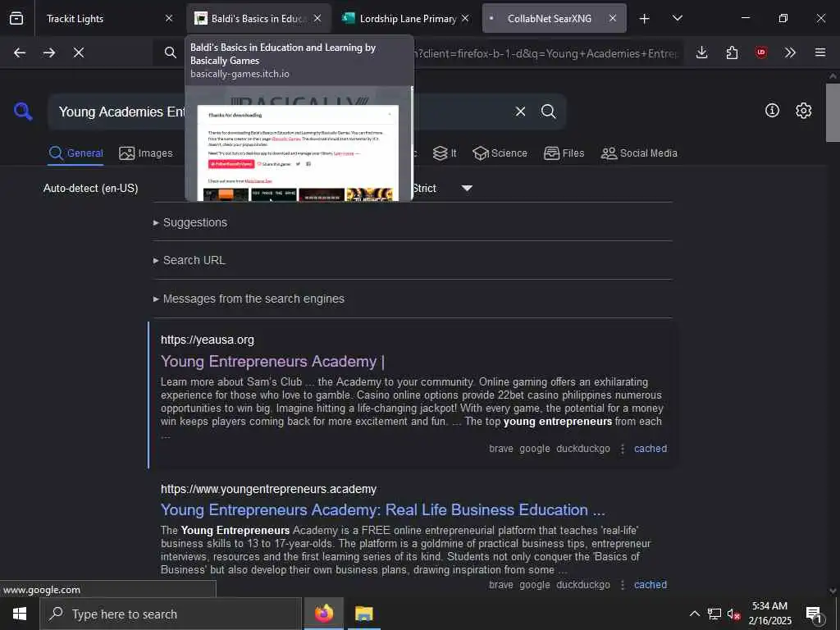Switch to Trackit Lights tab
The height and width of the screenshot is (630, 840).
(x=108, y=19)
